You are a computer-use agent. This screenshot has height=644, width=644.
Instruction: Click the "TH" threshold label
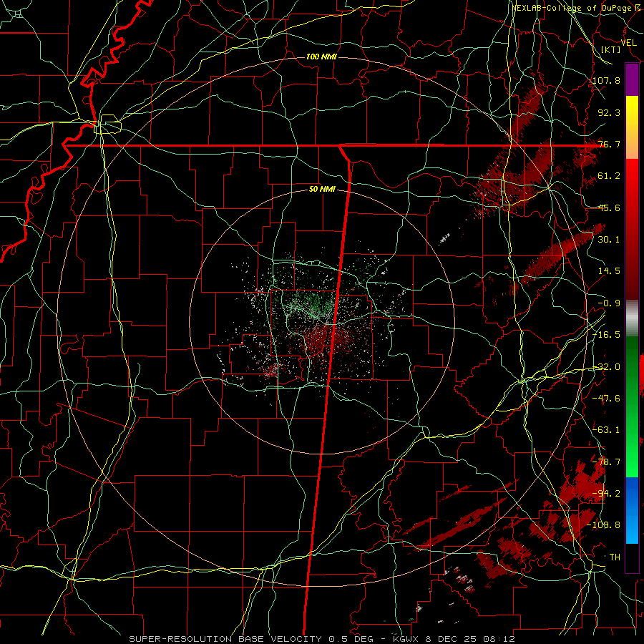[615, 557]
